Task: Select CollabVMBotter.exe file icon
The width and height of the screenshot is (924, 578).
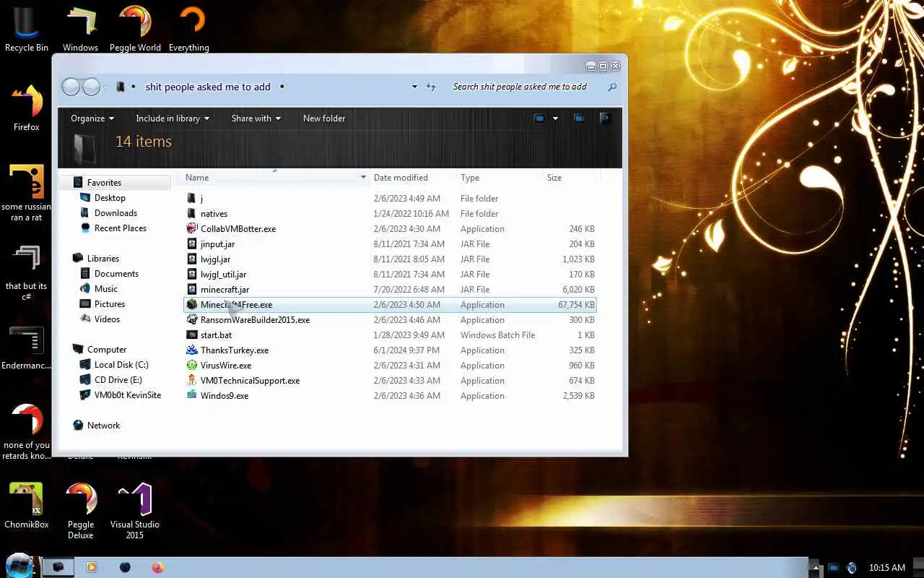Action: 191,228
